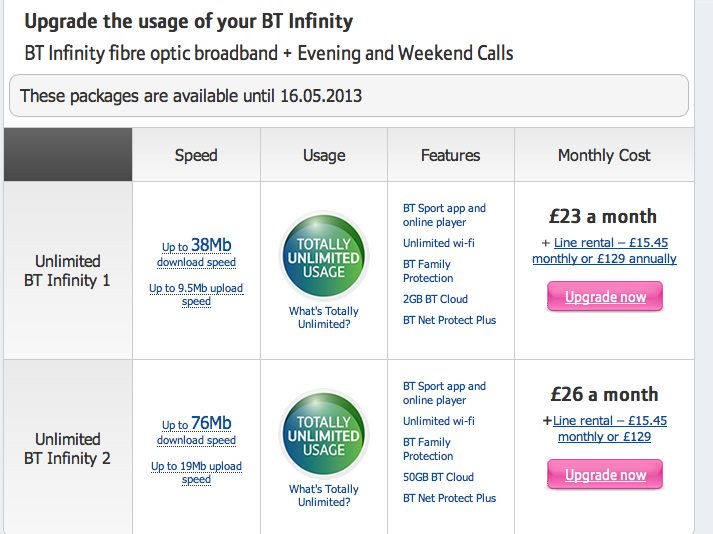Open 'Up to 38Mb download speed' link
Viewport: 713px width, 534px height.
coord(196,252)
